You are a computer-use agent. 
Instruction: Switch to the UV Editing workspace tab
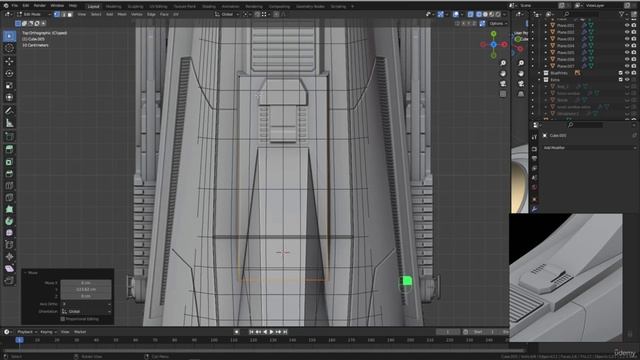tap(158, 6)
